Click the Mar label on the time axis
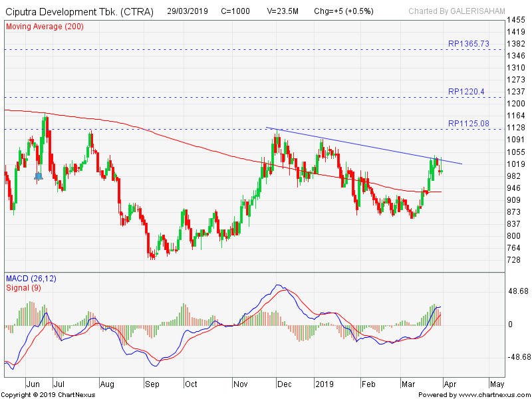Screen dimensions: 532x399 point(408,384)
